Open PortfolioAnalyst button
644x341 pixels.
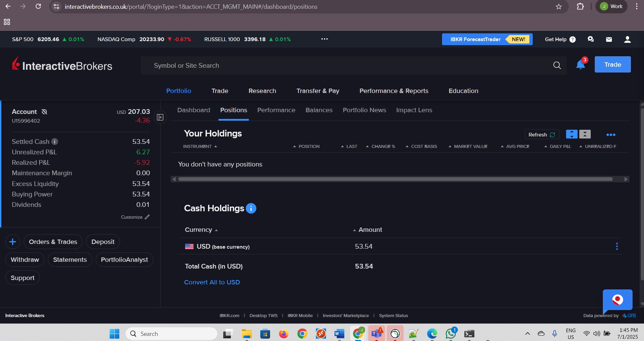(x=124, y=259)
